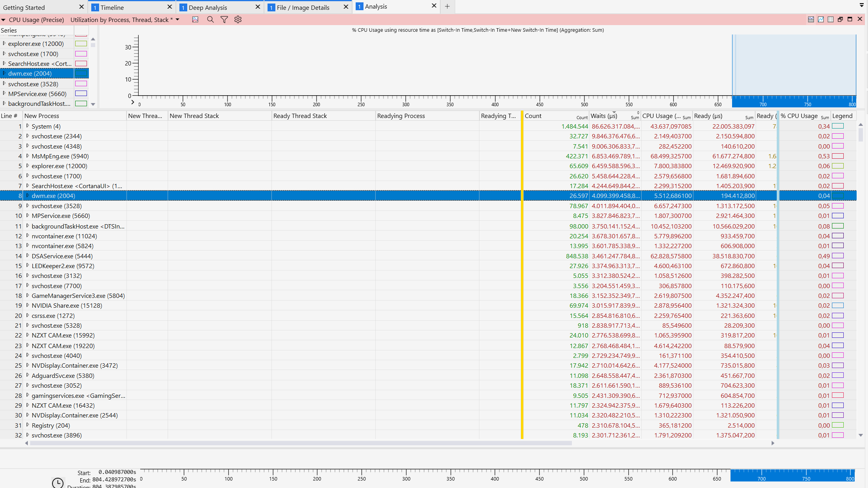Add a new analysis tab

447,6
